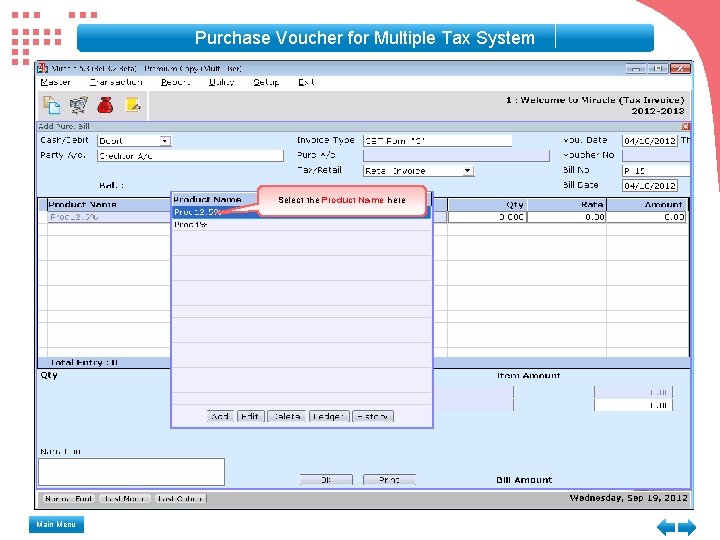The height and width of the screenshot is (540, 720).
Task: Go to previous slide with left arrow
Action: [666, 527]
